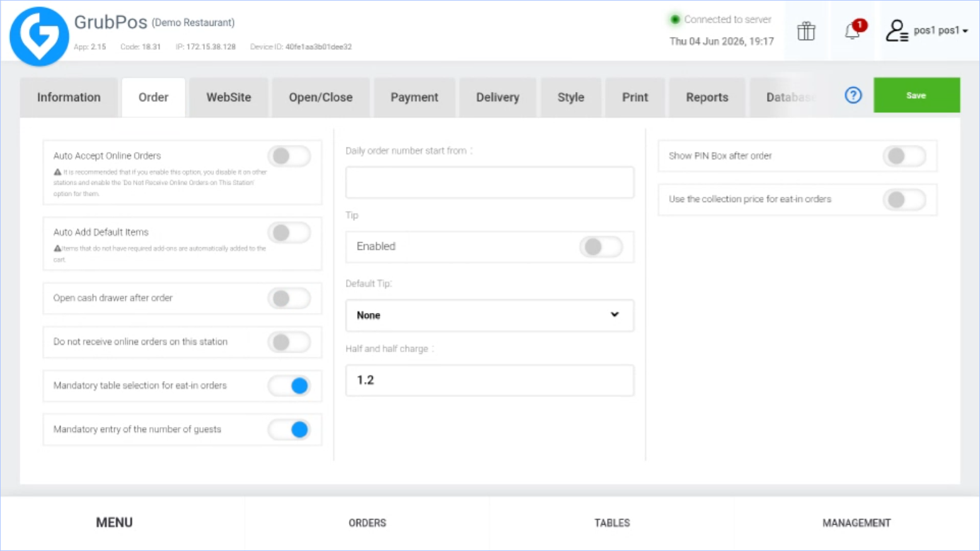
Task: Expand the Default Tip dropdown
Action: [x=490, y=315]
